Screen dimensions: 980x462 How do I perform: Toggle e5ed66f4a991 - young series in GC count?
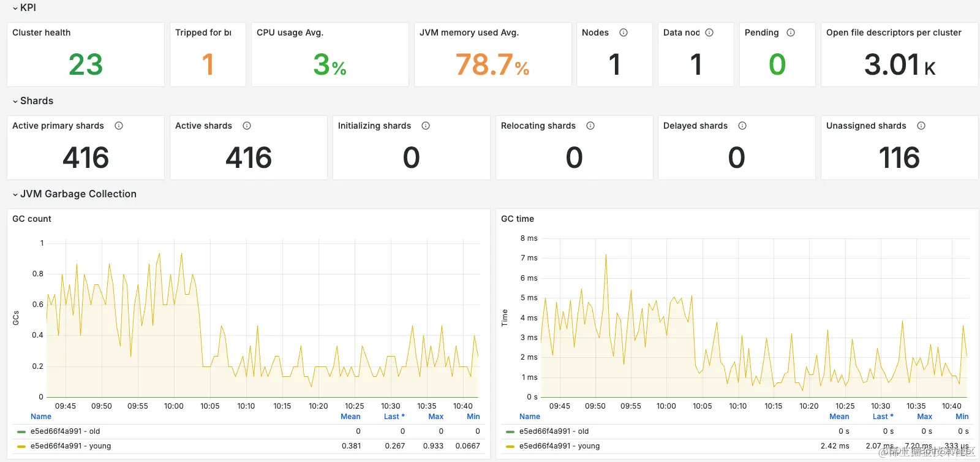70,446
